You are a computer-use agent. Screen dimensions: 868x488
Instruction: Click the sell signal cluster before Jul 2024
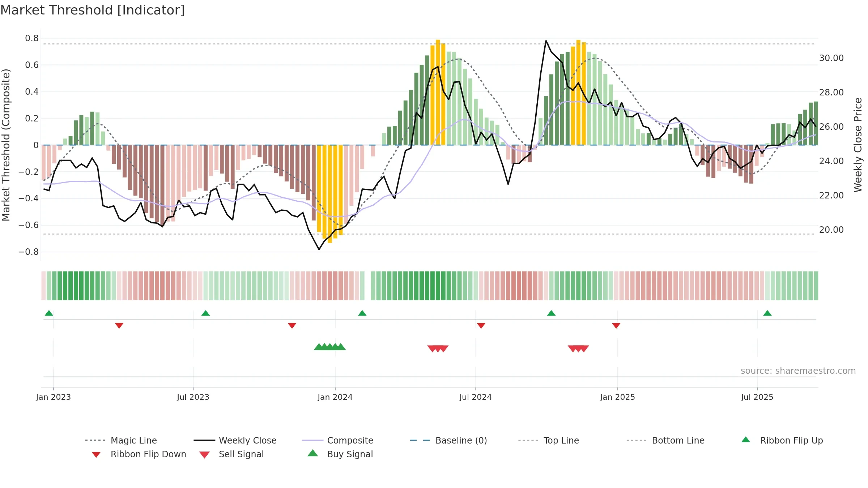(438, 349)
